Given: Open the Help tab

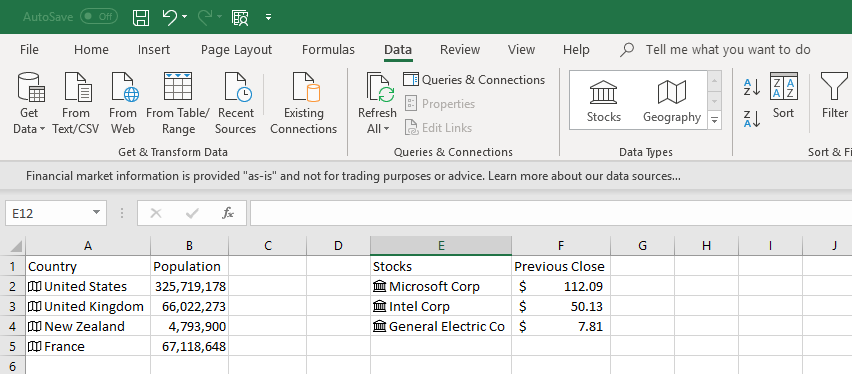Looking at the screenshot, I should (576, 49).
